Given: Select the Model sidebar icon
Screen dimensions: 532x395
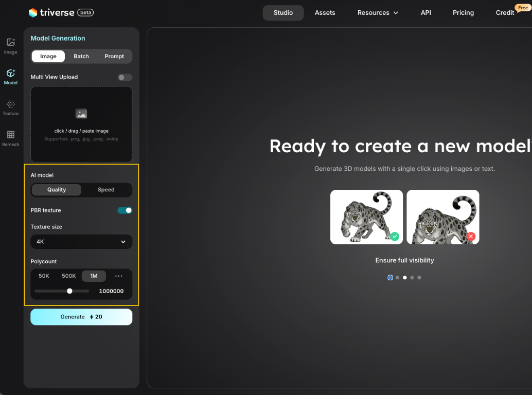Looking at the screenshot, I should tap(10, 76).
